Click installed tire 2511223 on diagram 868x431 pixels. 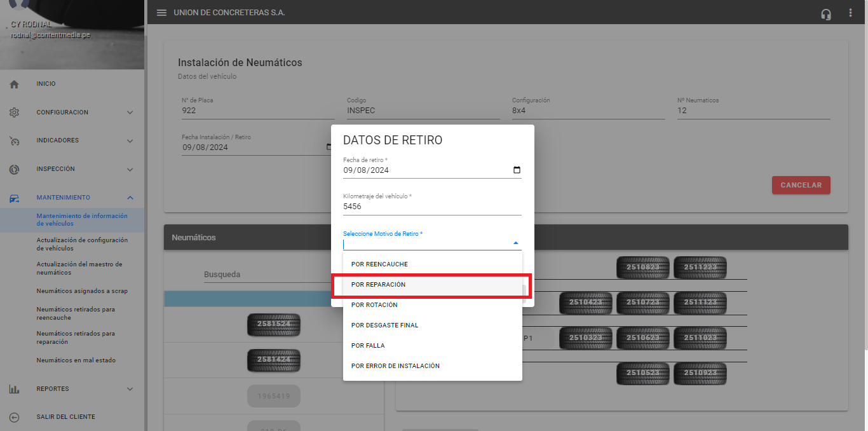[x=700, y=268]
